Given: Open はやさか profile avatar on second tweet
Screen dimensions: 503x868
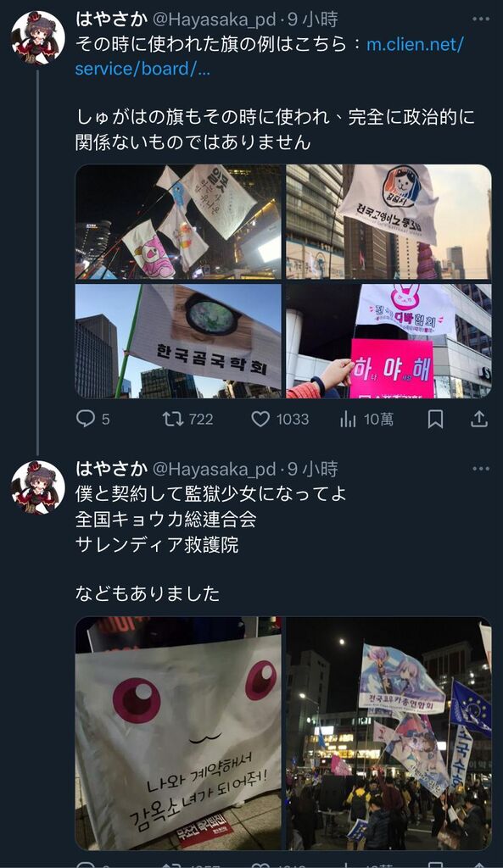Looking at the screenshot, I should click(x=38, y=487).
